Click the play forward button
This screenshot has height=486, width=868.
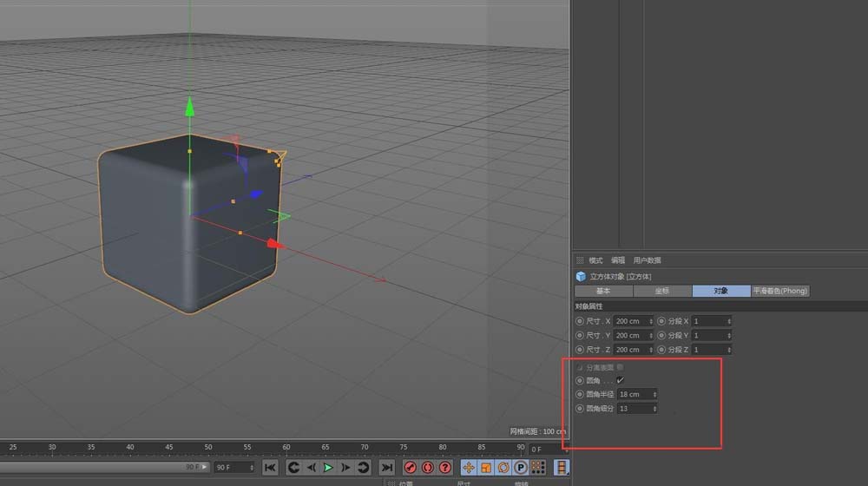[x=328, y=468]
